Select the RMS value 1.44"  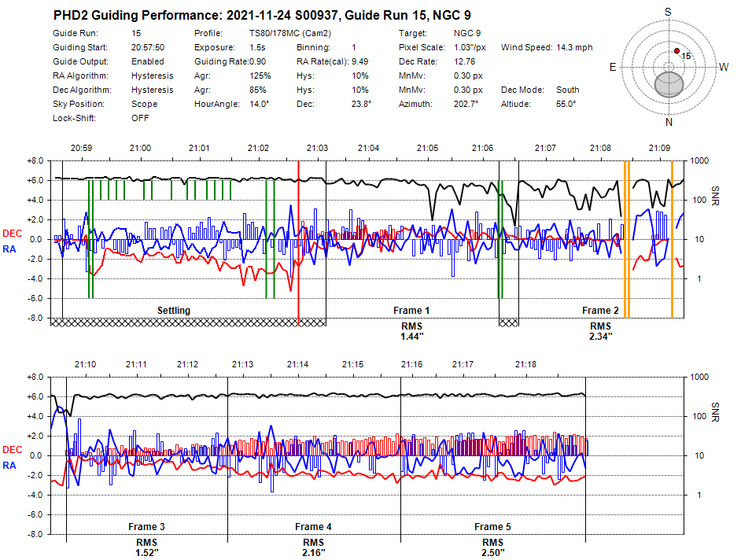(x=412, y=337)
